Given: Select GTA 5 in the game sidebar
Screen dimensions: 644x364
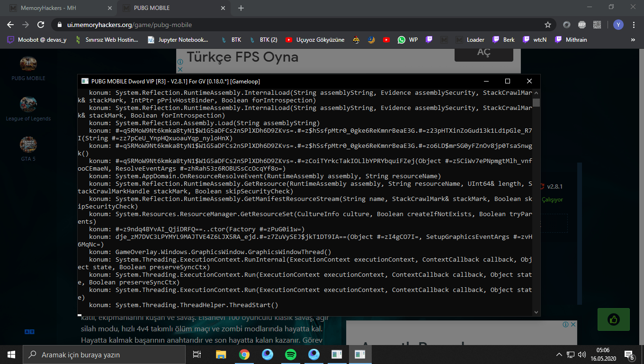Looking at the screenshot, I should coord(28,149).
